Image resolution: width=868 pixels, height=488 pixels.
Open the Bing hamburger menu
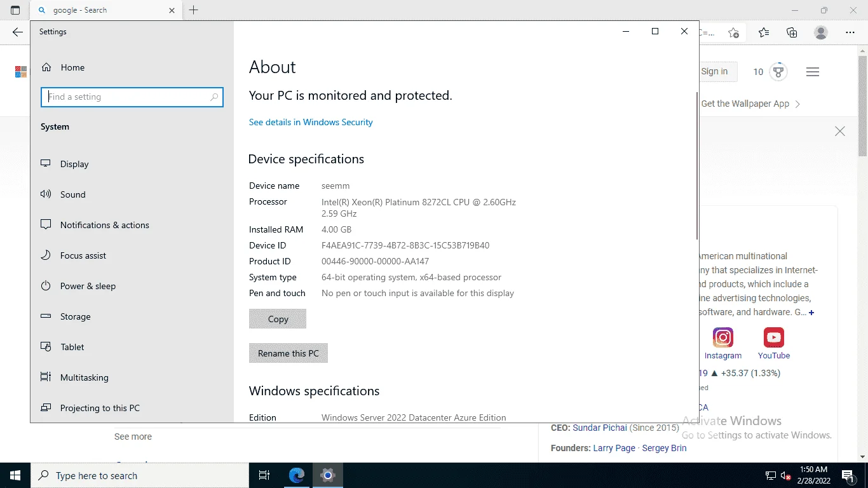(x=813, y=72)
